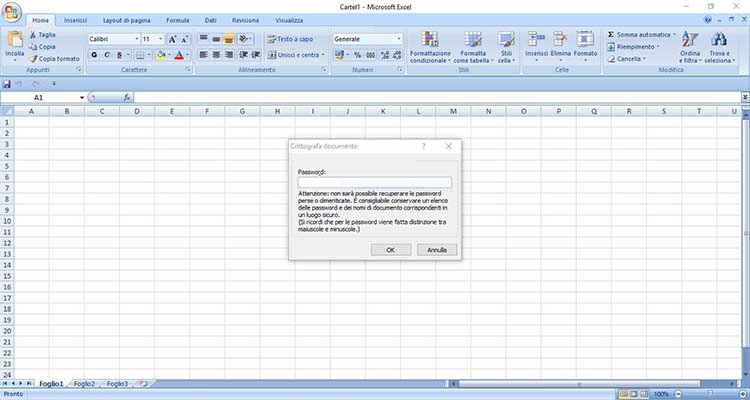Toggle Testo a capo wrap text
Screen dimensions: 750x400
pyautogui.click(x=295, y=38)
